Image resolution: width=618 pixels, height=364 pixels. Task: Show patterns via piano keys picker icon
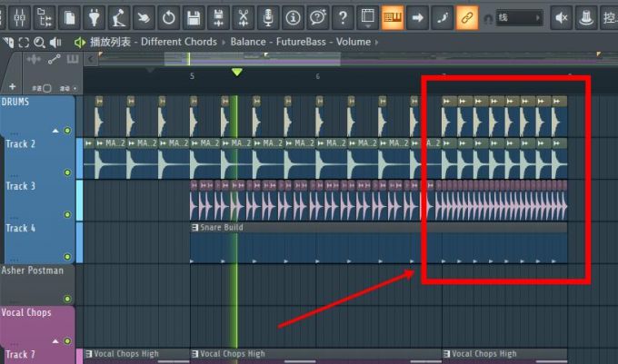coord(72,59)
